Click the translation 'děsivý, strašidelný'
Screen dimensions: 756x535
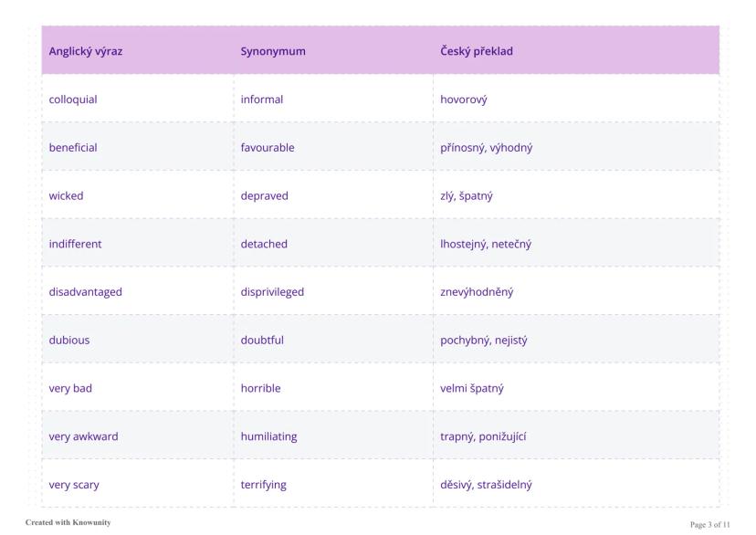(x=487, y=485)
